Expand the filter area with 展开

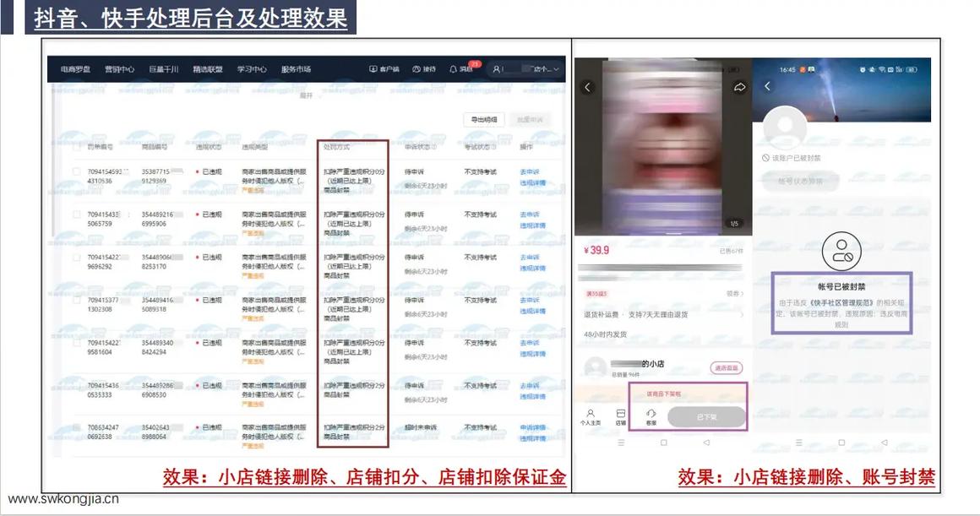point(306,95)
